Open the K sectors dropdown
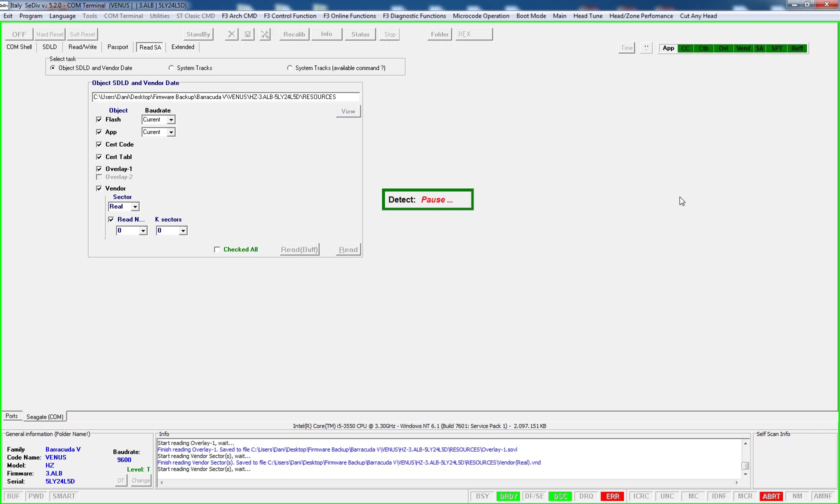840x504 pixels. point(183,231)
